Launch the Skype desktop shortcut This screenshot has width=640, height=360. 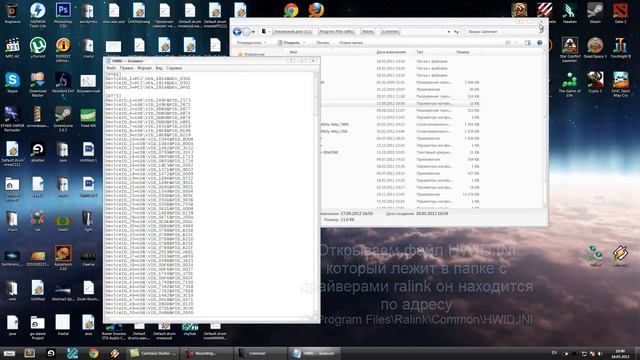pyautogui.click(x=12, y=82)
